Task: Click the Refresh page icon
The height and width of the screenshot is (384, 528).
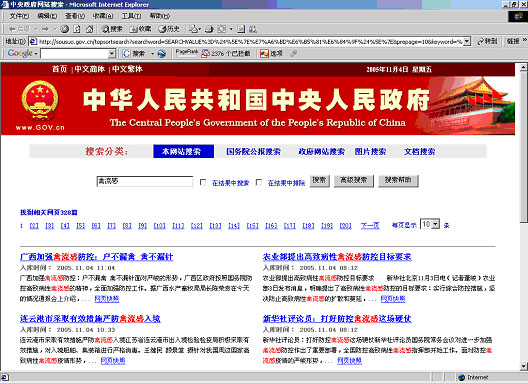Action: [x=77, y=29]
